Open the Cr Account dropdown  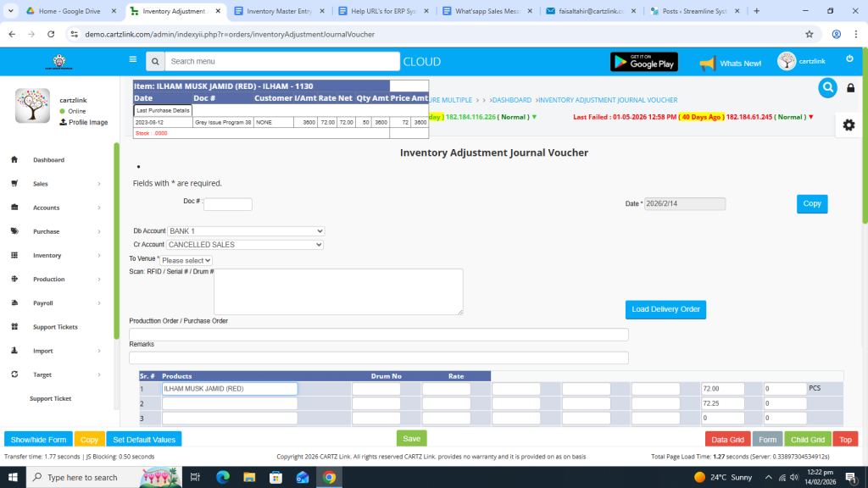246,245
